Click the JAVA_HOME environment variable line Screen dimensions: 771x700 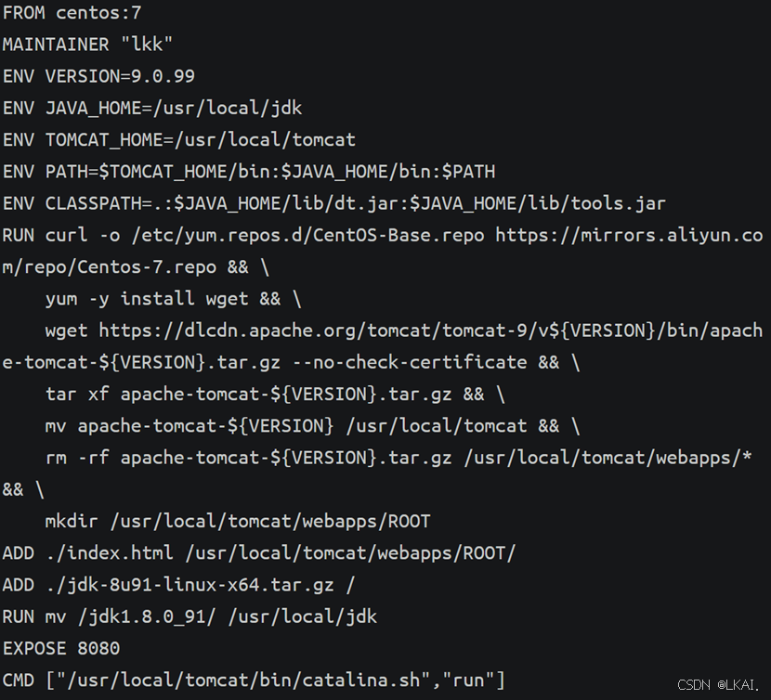click(152, 109)
